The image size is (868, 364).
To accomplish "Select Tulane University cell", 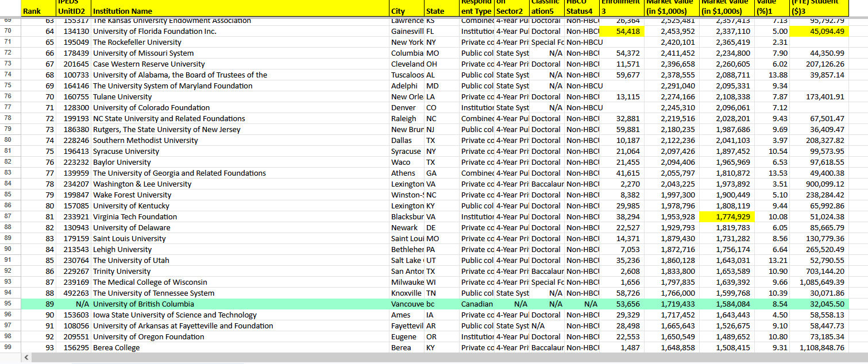I will tap(240, 96).
